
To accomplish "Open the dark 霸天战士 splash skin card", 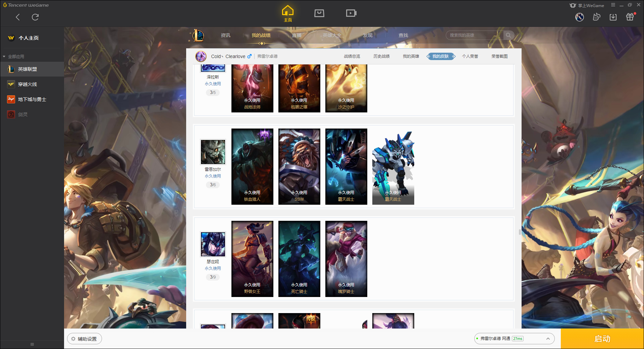I will (x=346, y=166).
